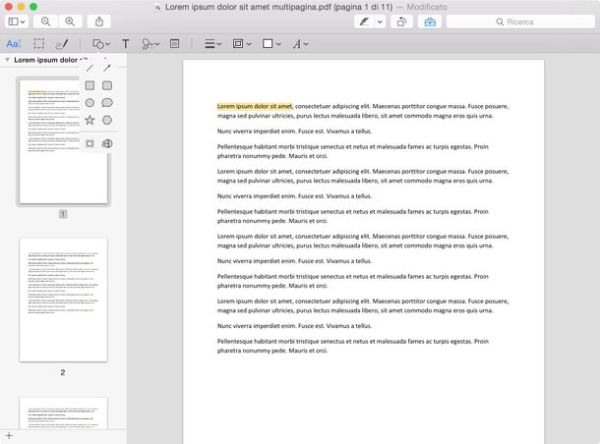Select the rectangular selection tool

click(x=39, y=44)
